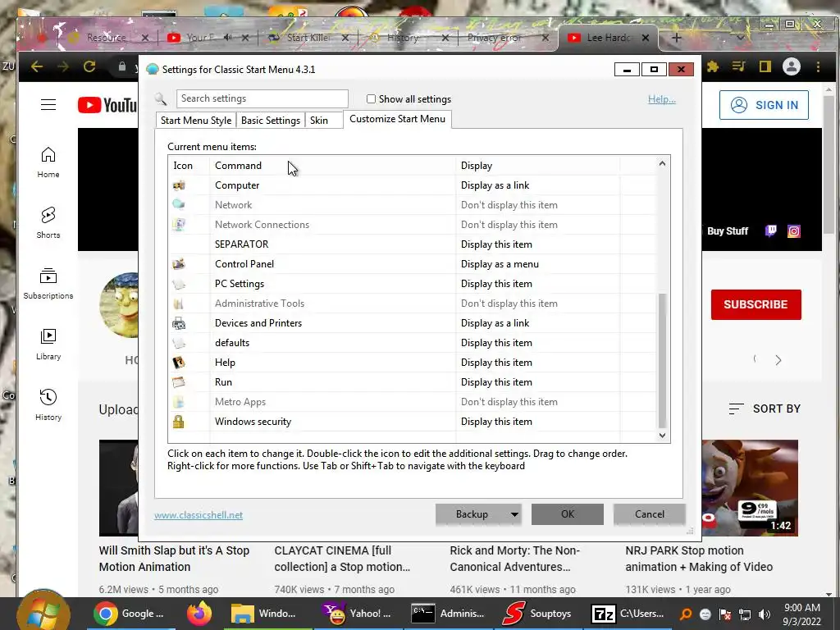This screenshot has width=840, height=630.
Task: Click the Windows security padlock icon
Action: tap(178, 421)
